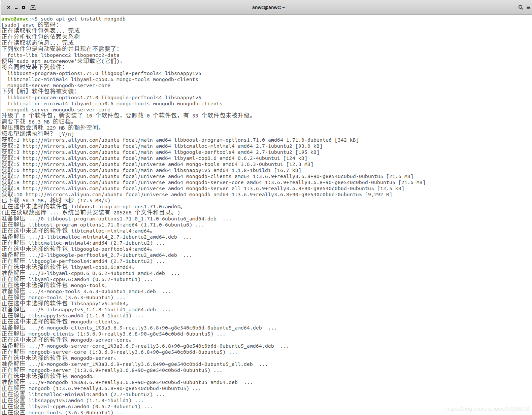Minimize the terminal window
532x415 pixels.
[16, 7]
